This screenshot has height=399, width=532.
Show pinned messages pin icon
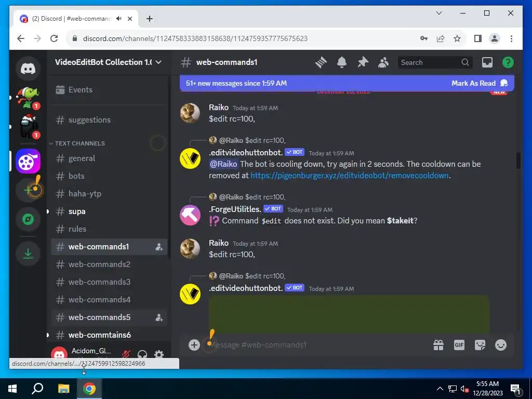(x=363, y=62)
